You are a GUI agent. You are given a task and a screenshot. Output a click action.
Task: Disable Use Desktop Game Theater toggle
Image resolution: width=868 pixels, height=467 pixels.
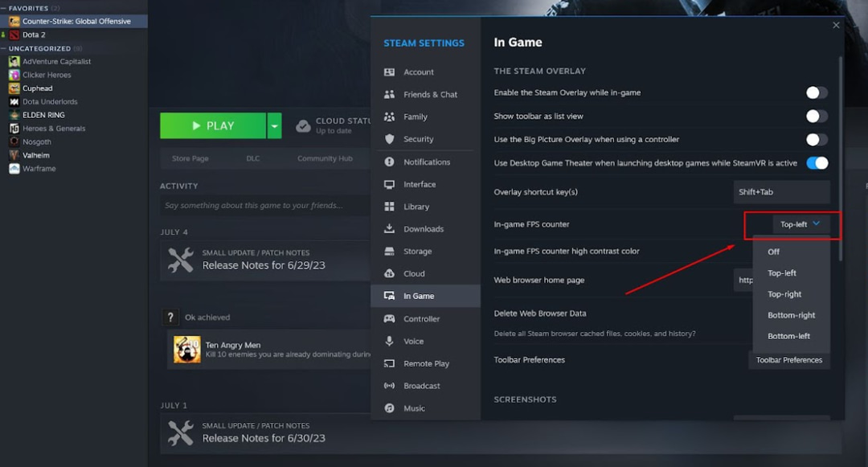816,162
